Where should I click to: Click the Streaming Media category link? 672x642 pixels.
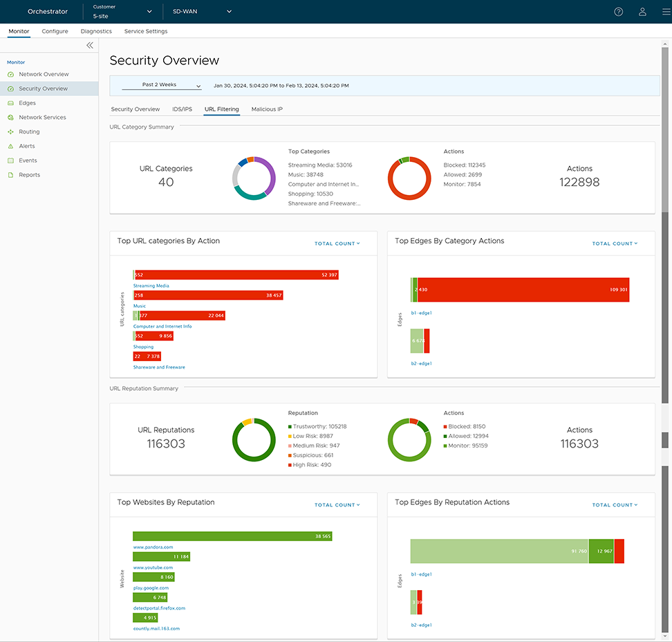pos(151,286)
